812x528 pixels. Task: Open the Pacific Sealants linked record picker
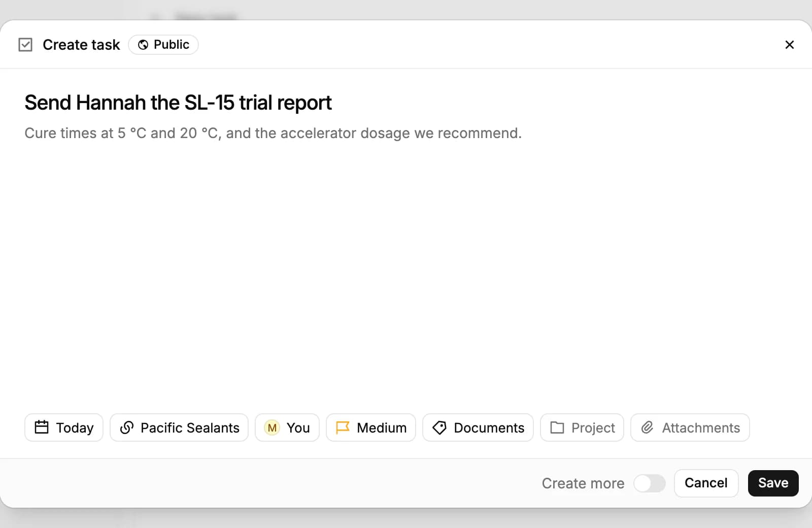(179, 427)
